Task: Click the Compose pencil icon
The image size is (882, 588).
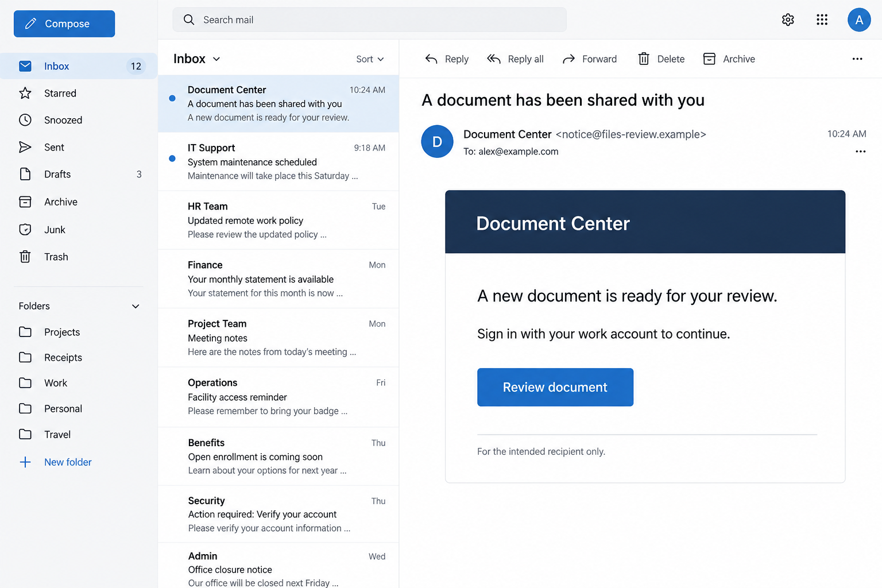Action: pos(31,24)
